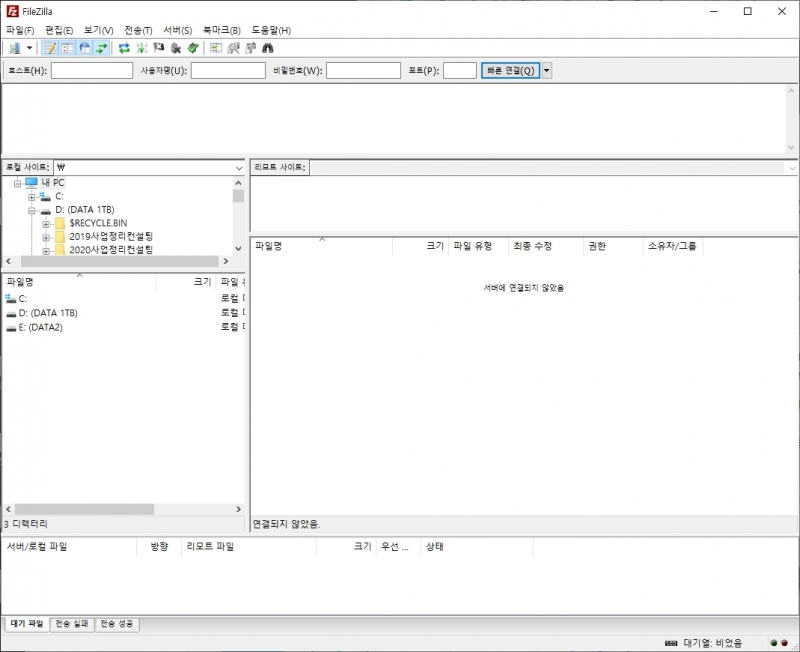Click the 사용자명(U) input field
Image resolution: width=800 pixels, height=652 pixels.
[x=228, y=70]
